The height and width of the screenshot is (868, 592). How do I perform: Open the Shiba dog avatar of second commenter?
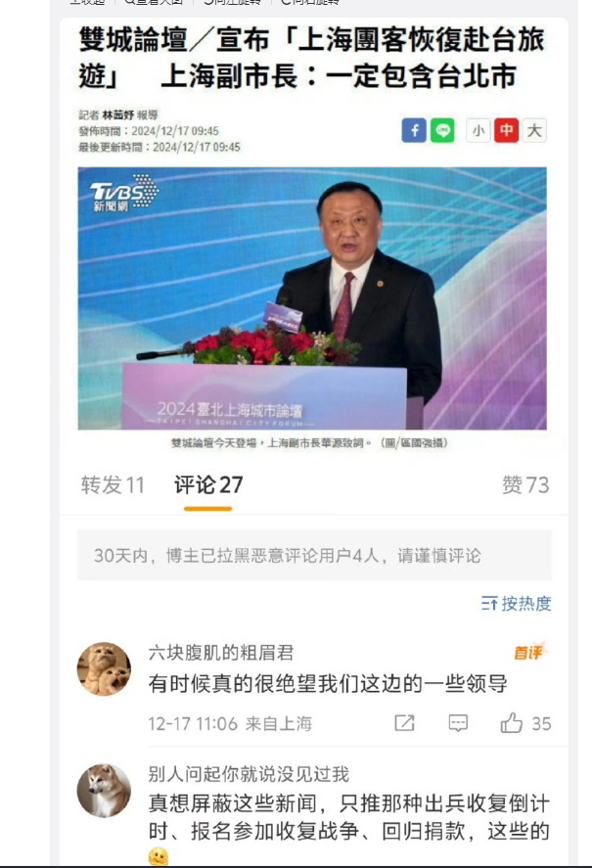coord(104,791)
